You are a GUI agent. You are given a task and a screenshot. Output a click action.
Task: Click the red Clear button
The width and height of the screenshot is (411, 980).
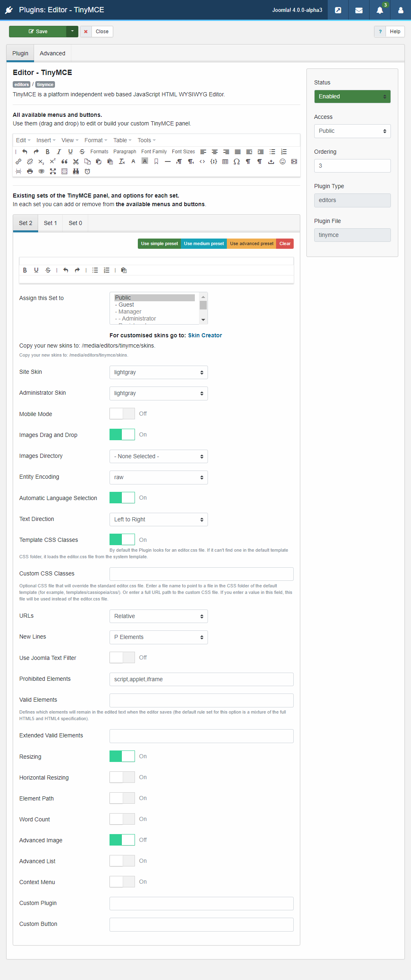click(x=285, y=243)
